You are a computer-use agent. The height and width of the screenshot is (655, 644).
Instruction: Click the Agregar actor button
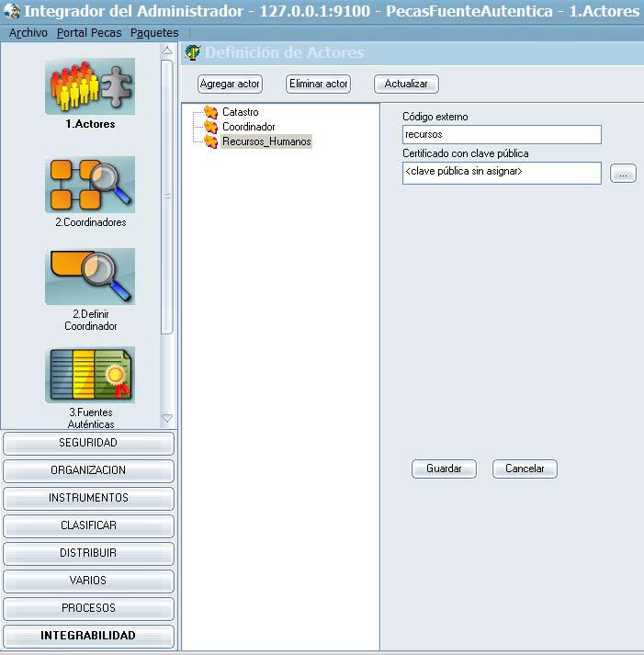pyautogui.click(x=231, y=84)
